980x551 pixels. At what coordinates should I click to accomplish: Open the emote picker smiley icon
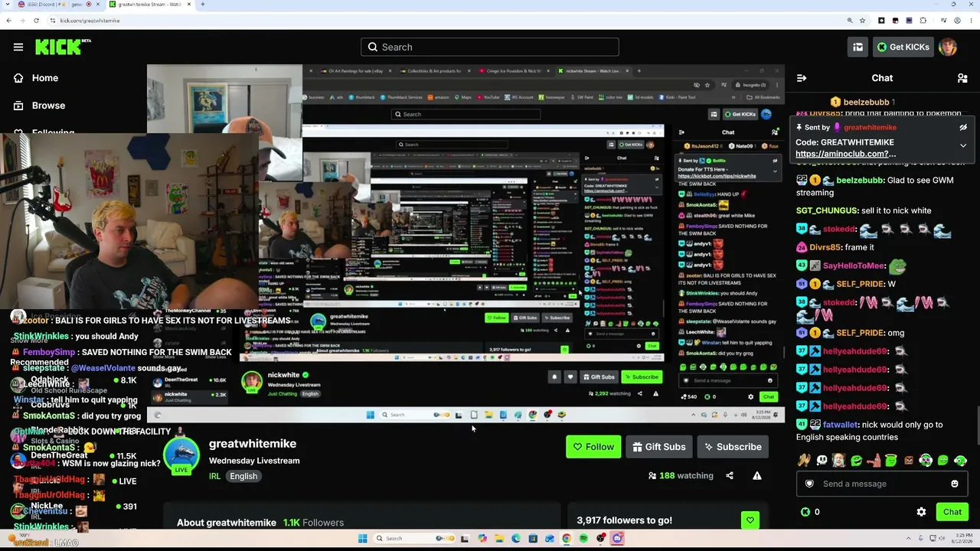[x=954, y=484]
